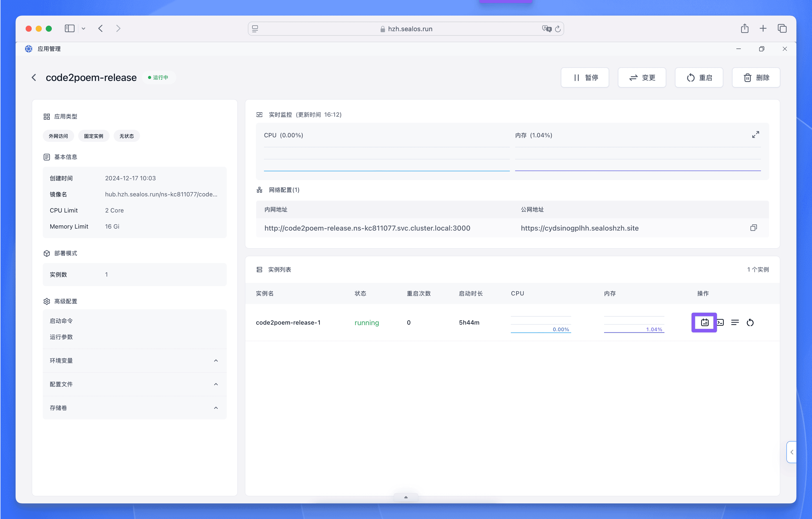Click the 高级配置 gear icon
812x519 pixels.
click(x=47, y=301)
